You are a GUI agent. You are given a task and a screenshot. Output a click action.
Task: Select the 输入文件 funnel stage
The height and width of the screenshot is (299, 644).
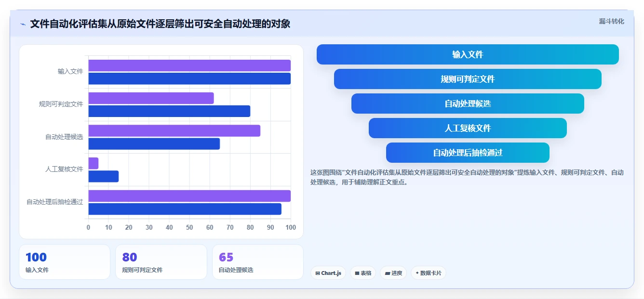tap(468, 54)
